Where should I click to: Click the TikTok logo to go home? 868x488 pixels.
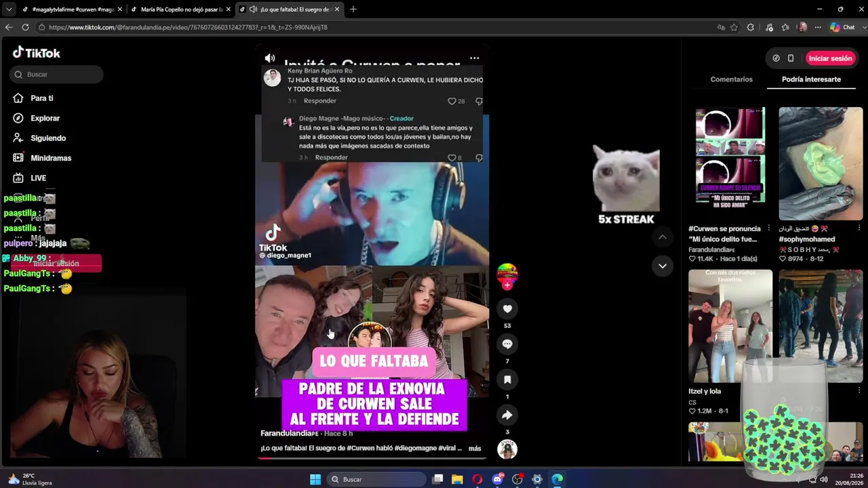[x=37, y=53]
